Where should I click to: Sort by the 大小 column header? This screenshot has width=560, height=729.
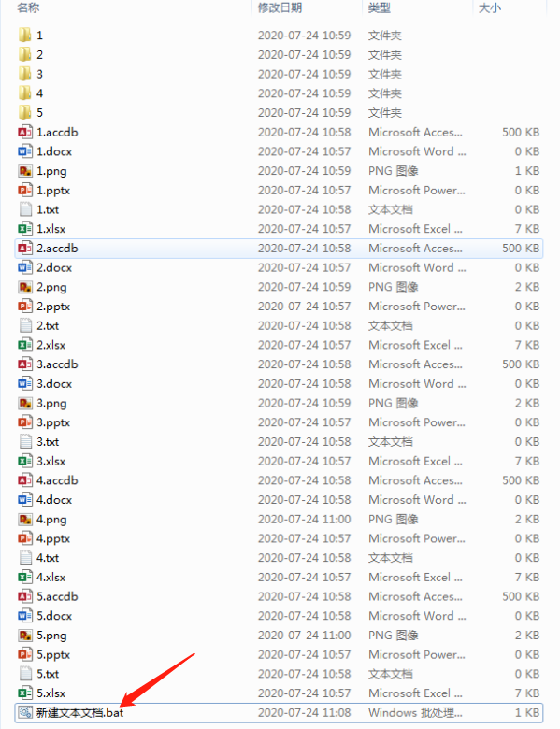490,7
